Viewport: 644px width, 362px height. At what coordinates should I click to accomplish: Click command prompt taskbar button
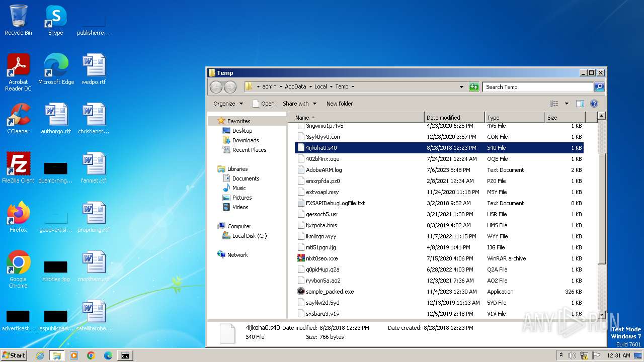125,355
